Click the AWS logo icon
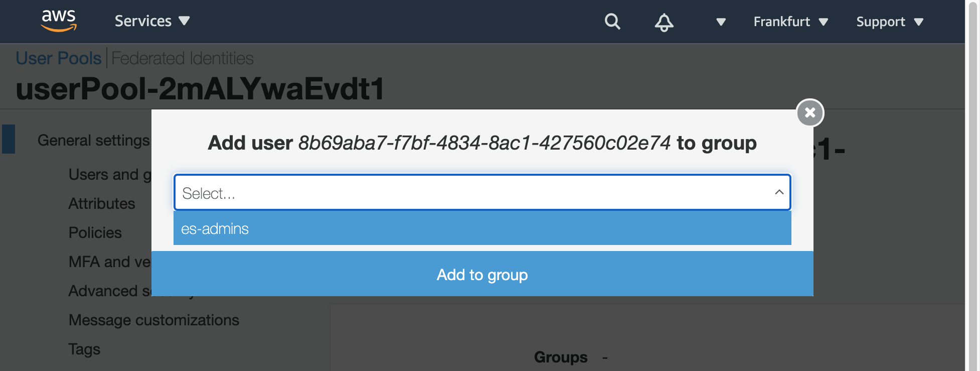This screenshot has width=980, height=371. 59,21
